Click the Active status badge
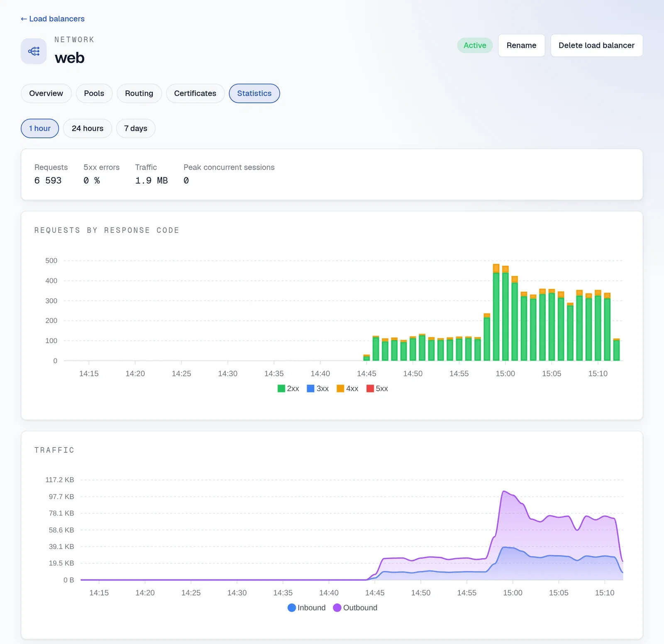664x644 pixels. (475, 45)
